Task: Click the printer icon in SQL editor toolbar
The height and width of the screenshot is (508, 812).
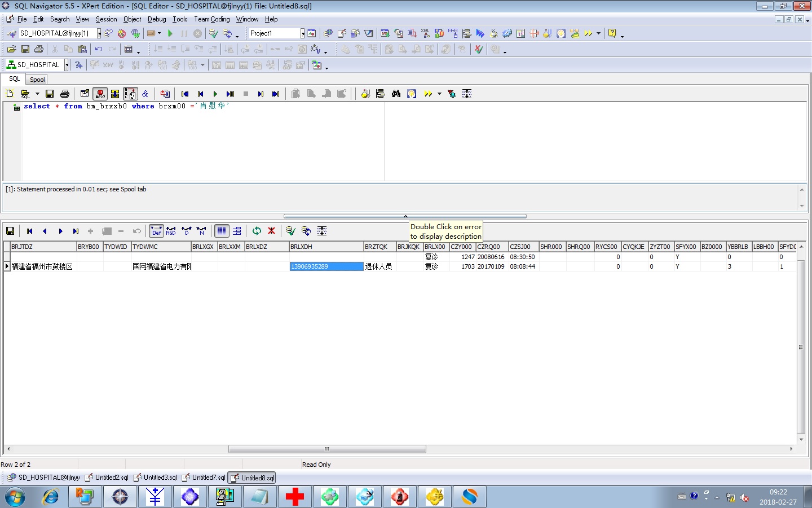Action: click(65, 94)
